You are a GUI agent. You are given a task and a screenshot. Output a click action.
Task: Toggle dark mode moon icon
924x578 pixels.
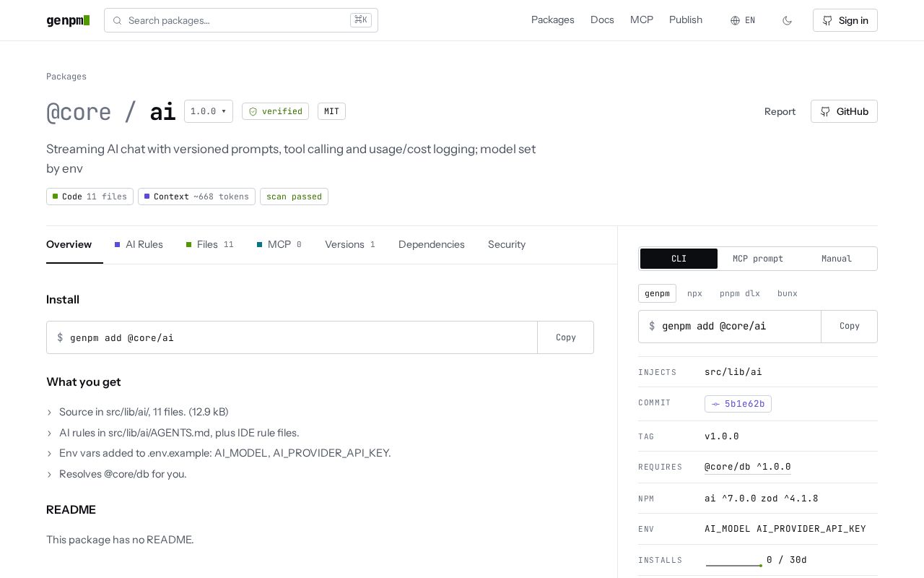787,20
